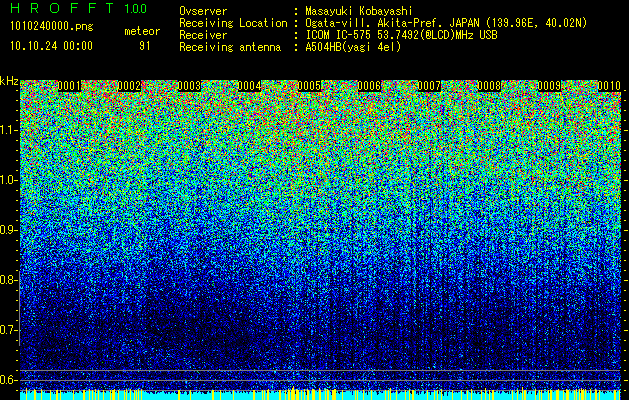
Task: Click time marker 0004
Action: [250, 86]
